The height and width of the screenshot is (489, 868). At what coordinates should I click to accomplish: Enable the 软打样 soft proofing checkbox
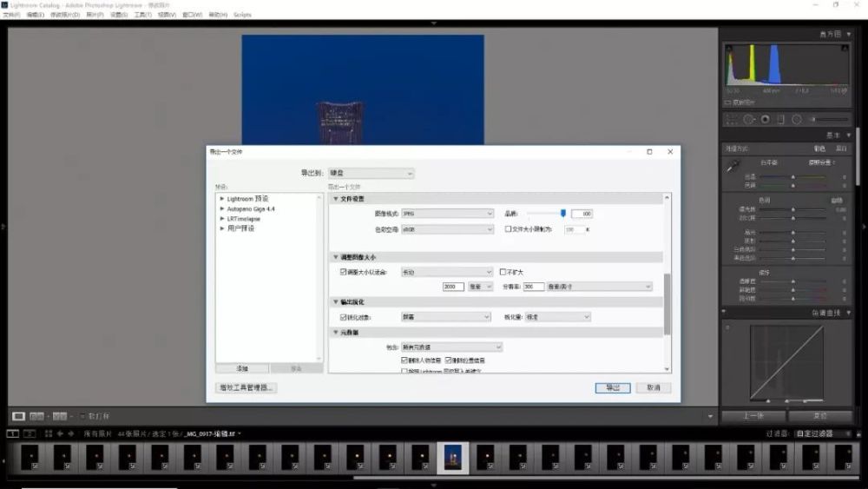(82, 416)
